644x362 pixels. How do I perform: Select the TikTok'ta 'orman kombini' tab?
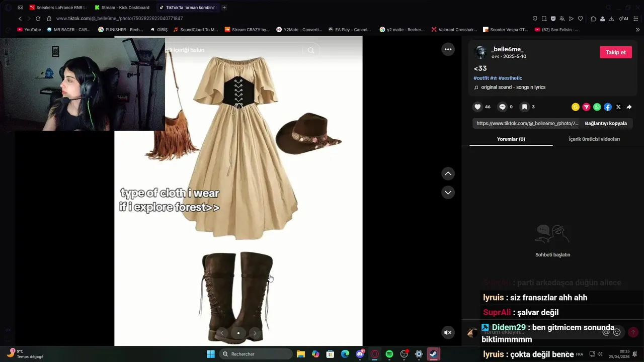(x=187, y=8)
